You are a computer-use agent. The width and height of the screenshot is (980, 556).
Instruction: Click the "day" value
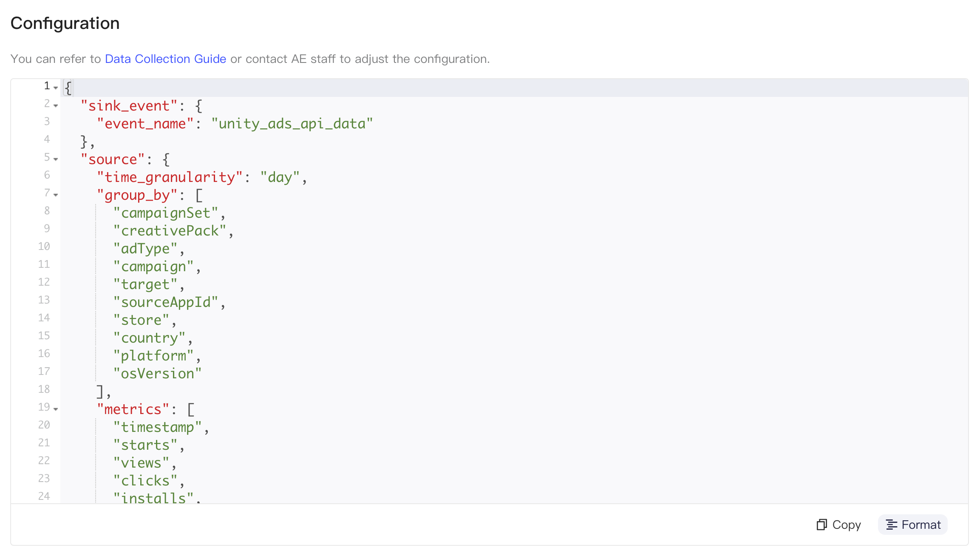coord(280,177)
